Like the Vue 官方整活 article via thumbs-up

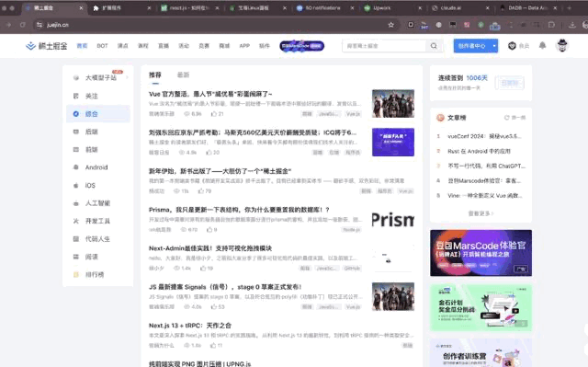(214, 114)
